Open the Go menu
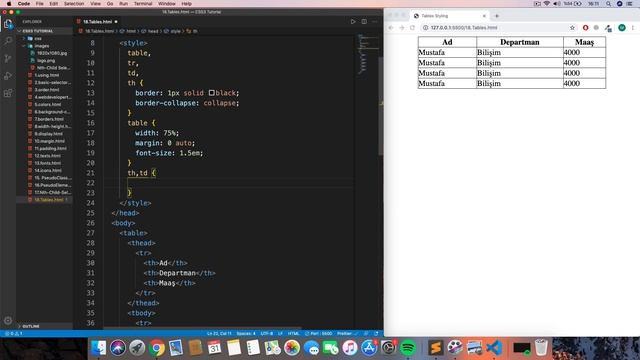The width and height of the screenshot is (640, 360). (x=110, y=4)
